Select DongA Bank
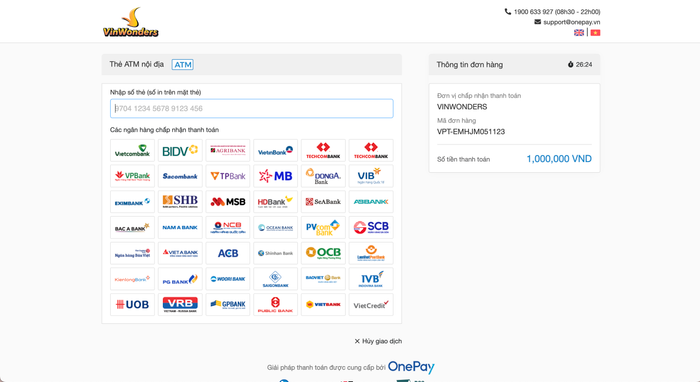The width and height of the screenshot is (700, 382). [x=323, y=176]
